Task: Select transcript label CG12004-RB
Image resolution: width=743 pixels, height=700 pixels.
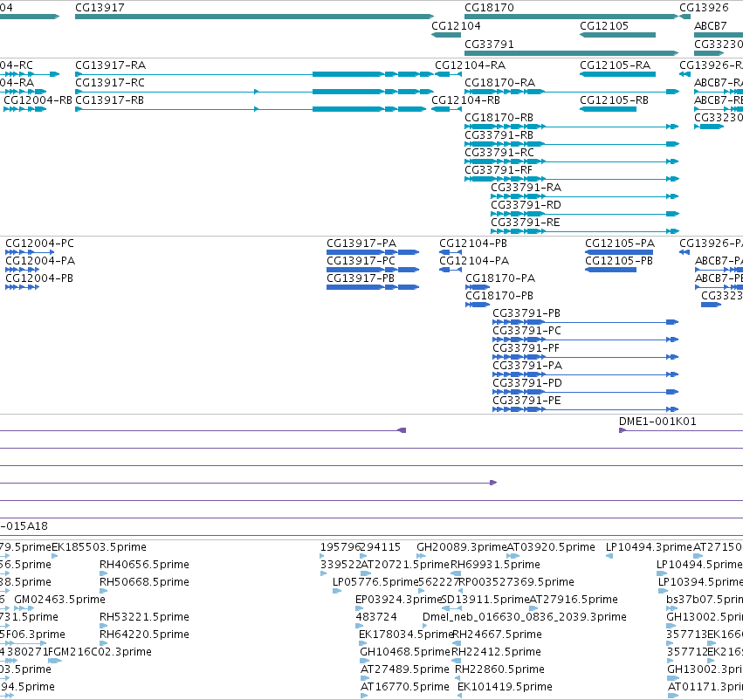Action: tap(38, 100)
